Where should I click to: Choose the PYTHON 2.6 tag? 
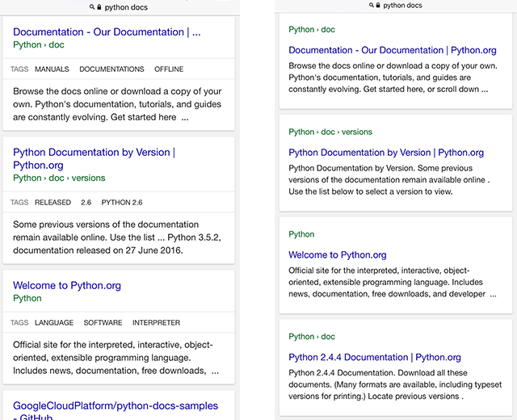(122, 203)
